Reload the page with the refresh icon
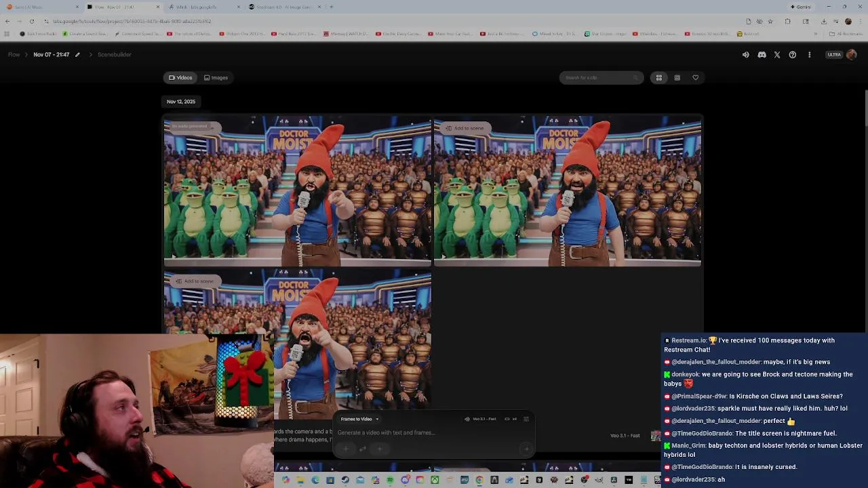Image resolution: width=868 pixels, height=488 pixels. [31, 21]
